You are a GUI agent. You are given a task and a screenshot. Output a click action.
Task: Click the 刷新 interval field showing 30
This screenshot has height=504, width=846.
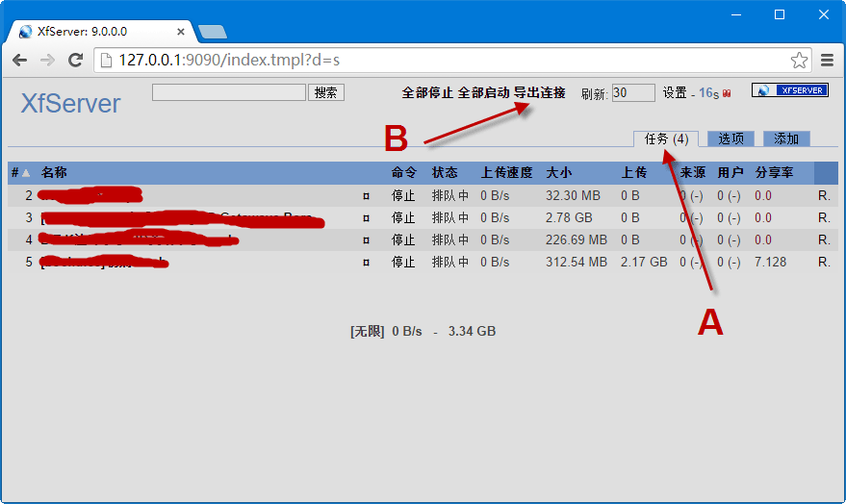(633, 92)
